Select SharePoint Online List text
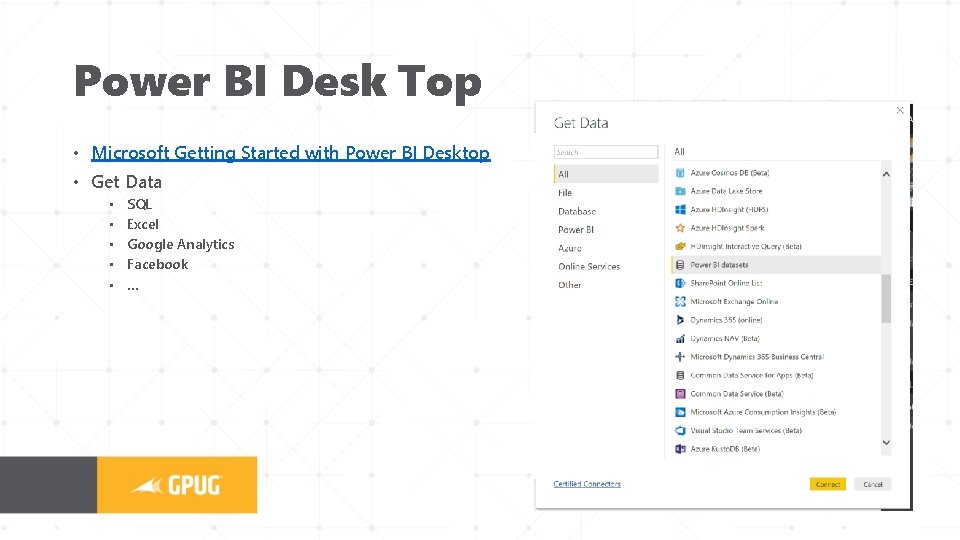Screen dimensions: 960x540 pyautogui.click(x=726, y=283)
